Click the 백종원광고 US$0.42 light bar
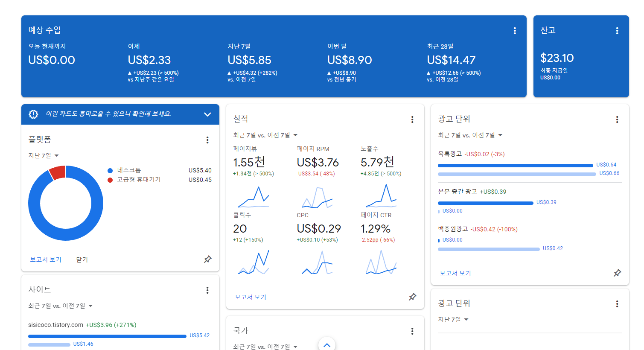This screenshot has height=350, width=644. click(489, 249)
